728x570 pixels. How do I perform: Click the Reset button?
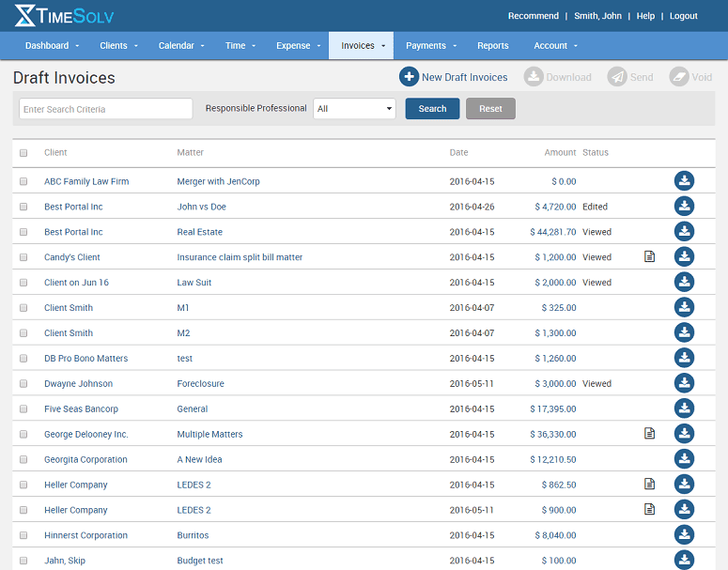coord(490,109)
